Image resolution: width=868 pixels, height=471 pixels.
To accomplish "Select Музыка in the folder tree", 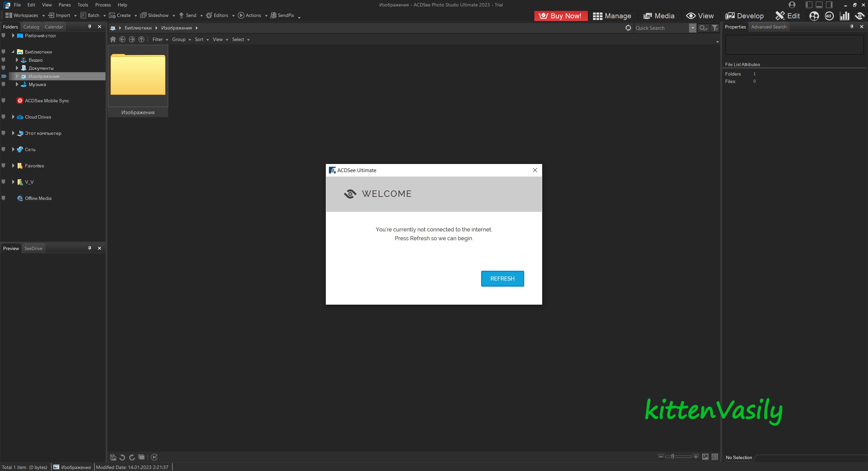I will [37, 84].
